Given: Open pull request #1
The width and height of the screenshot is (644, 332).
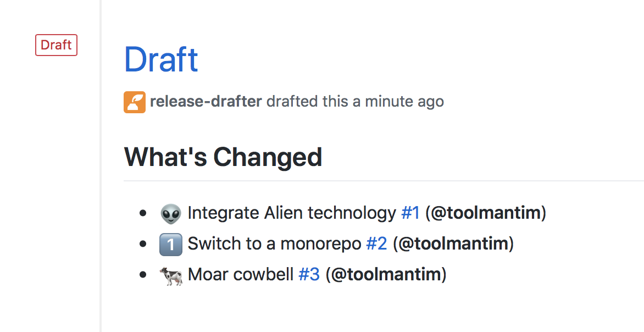Looking at the screenshot, I should [409, 213].
